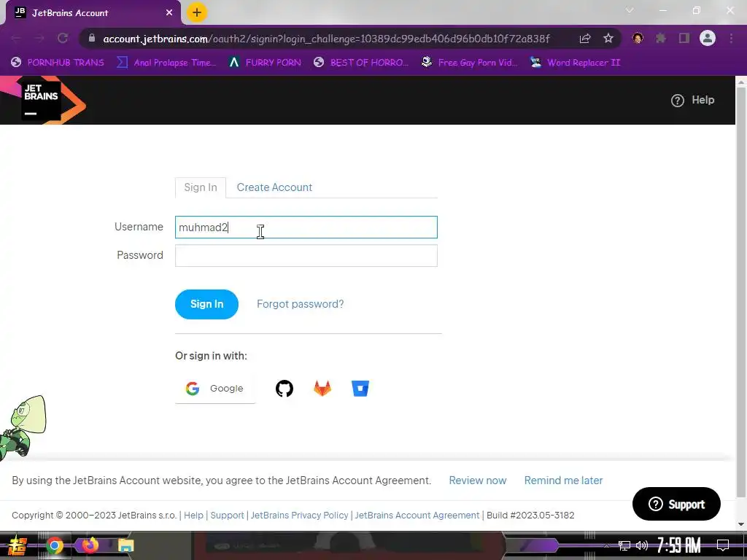Open Chrome from the taskbar
The height and width of the screenshot is (560, 747).
pos(54,545)
